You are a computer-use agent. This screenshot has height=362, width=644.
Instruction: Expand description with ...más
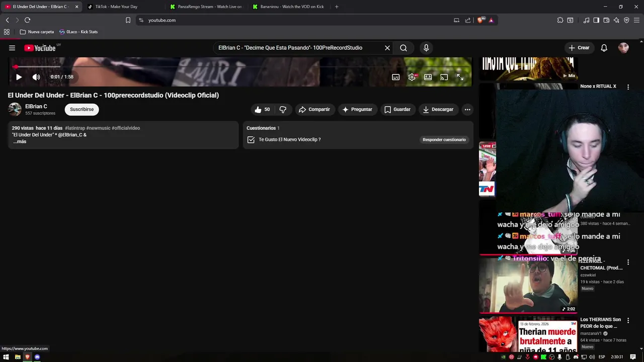click(19, 141)
